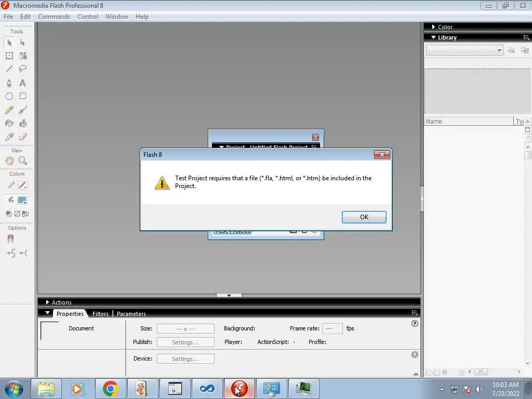
Task: Collapse the Library panel
Action: point(434,37)
